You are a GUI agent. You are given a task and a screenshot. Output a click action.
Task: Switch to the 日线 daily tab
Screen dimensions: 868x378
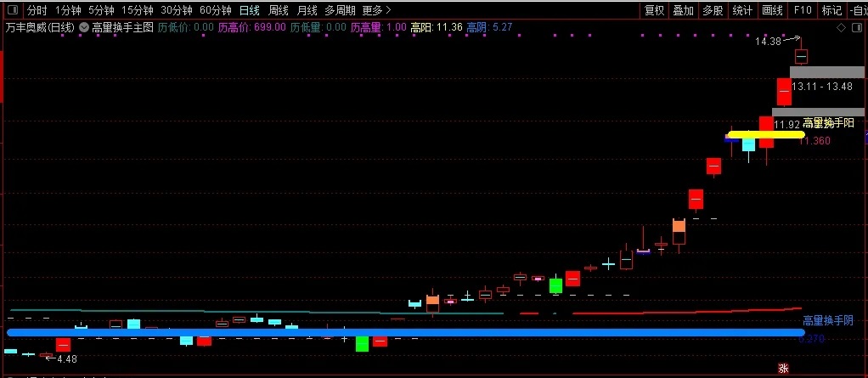point(249,10)
